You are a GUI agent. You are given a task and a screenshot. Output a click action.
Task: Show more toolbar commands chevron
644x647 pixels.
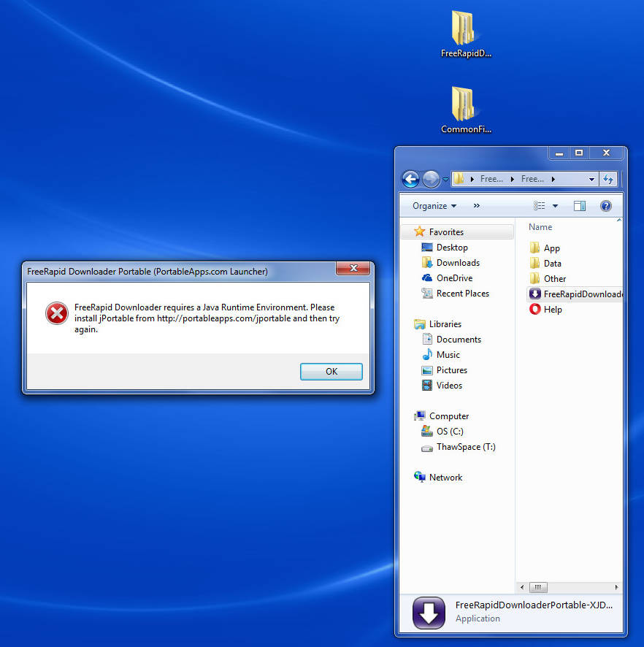pos(477,205)
